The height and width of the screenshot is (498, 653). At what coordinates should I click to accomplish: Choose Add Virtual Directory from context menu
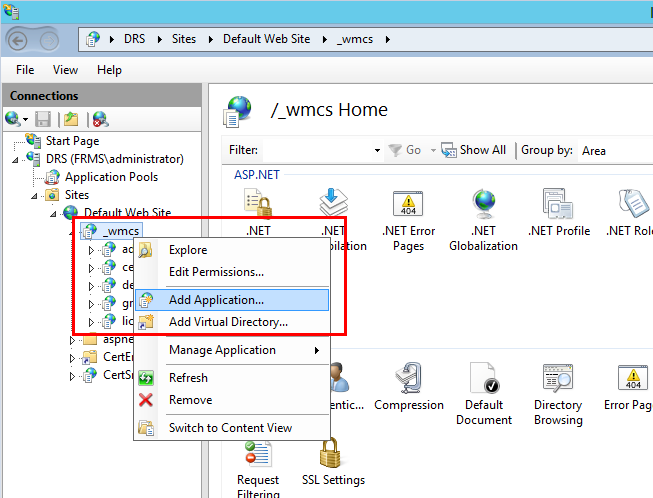click(228, 322)
